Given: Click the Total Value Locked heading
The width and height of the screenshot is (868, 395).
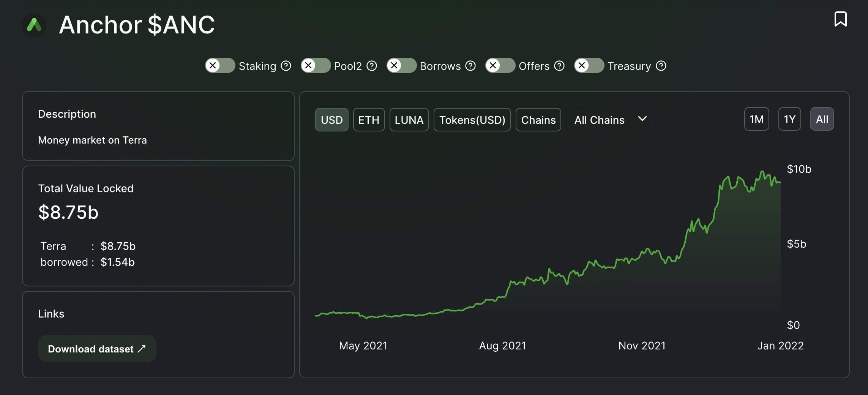Looking at the screenshot, I should pos(86,188).
